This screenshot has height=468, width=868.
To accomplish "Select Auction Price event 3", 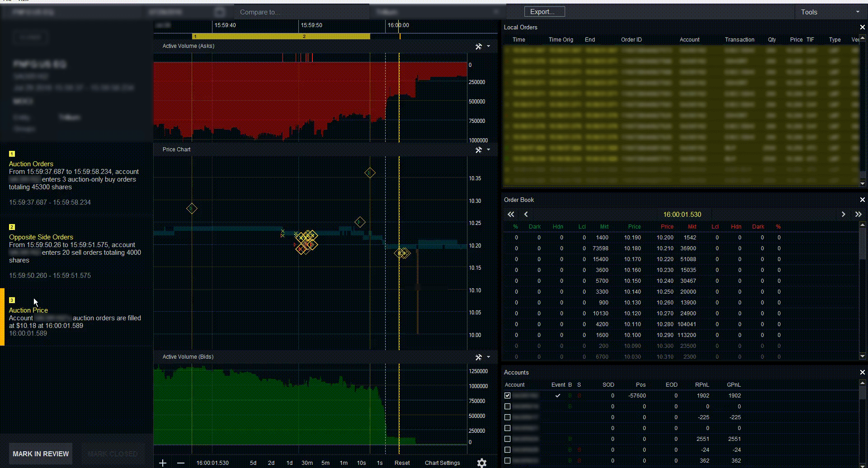I will (x=77, y=318).
